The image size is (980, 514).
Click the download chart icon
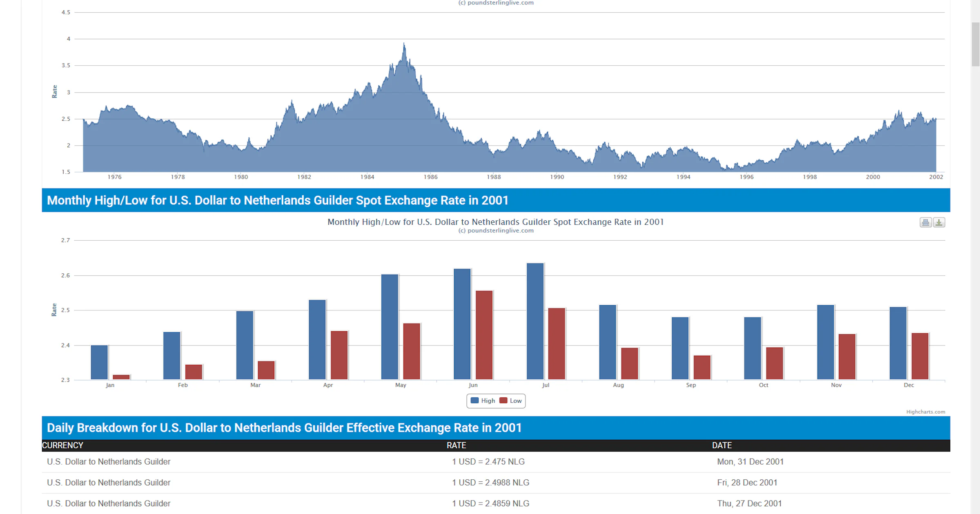click(x=939, y=222)
